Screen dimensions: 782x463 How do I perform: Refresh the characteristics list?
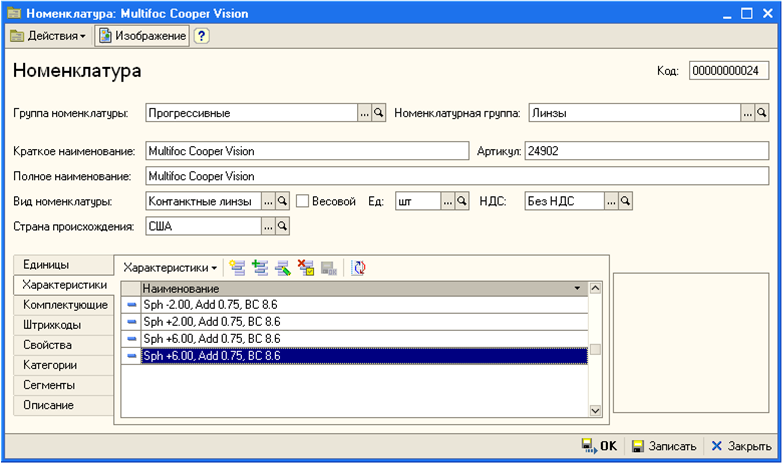pos(358,268)
